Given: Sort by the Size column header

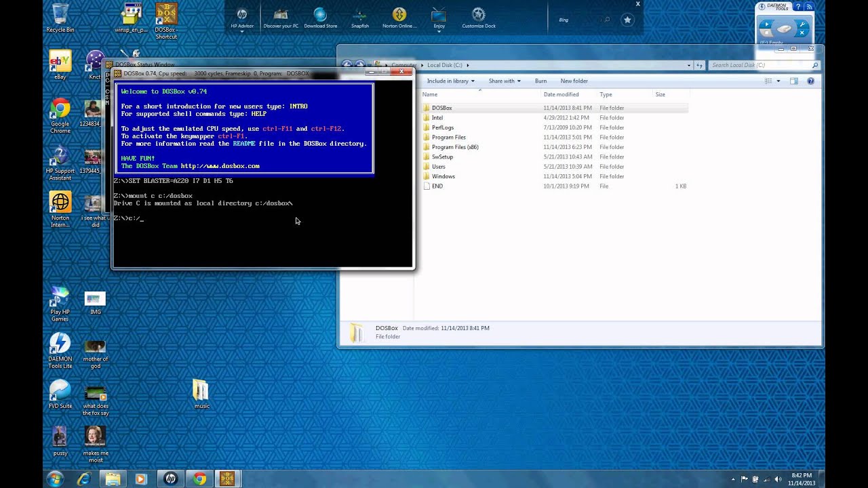Looking at the screenshot, I should (x=670, y=94).
